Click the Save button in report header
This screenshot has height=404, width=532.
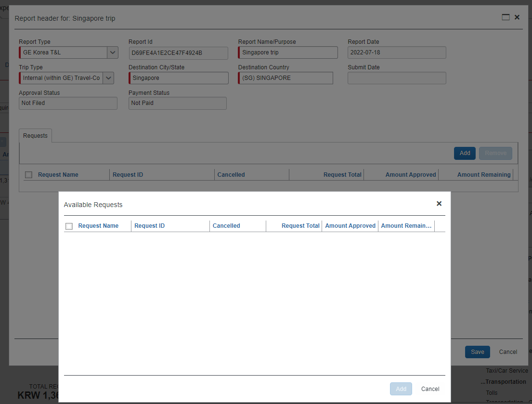(477, 352)
